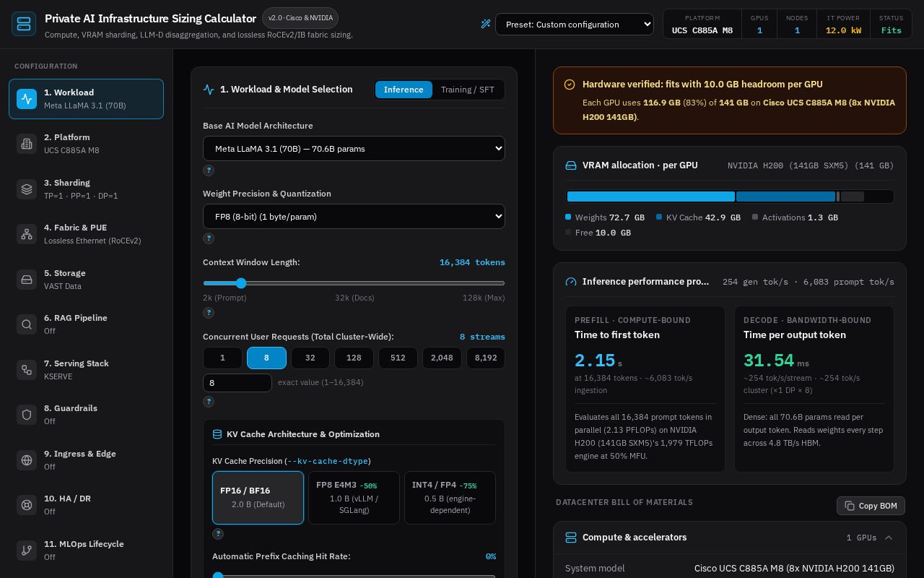This screenshot has width=924, height=578.
Task: Choose 1 concurrent stream
Action: click(x=222, y=358)
